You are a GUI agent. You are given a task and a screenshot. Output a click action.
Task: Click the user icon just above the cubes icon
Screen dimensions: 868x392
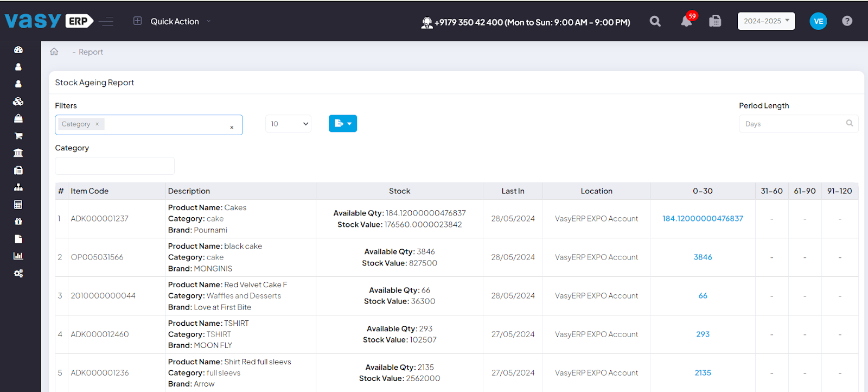18,84
